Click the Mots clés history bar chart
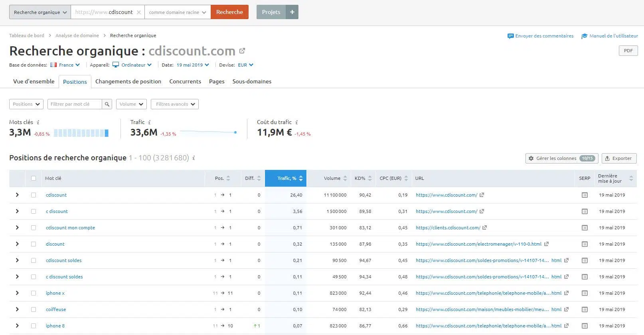 pos(81,133)
